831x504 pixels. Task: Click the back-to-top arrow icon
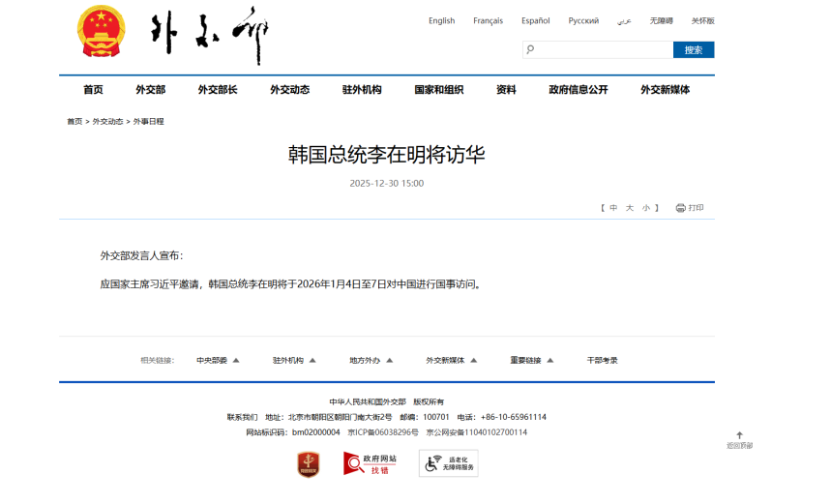(x=739, y=435)
